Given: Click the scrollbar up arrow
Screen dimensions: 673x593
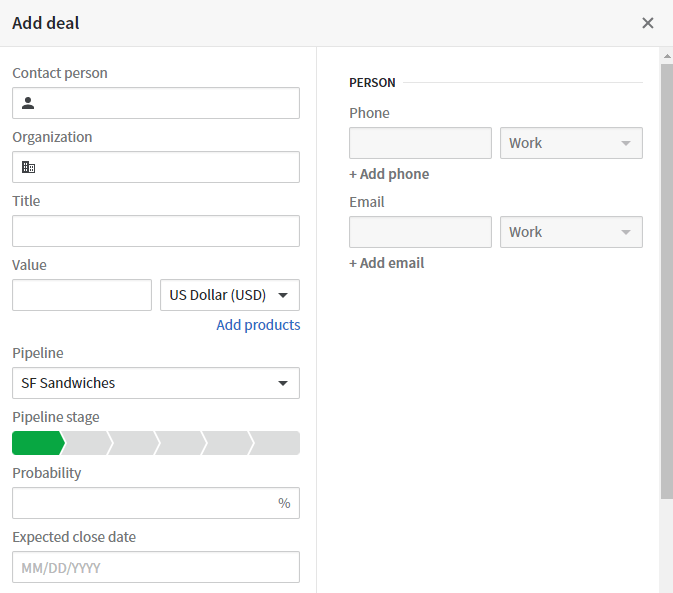Looking at the screenshot, I should coord(667,56).
